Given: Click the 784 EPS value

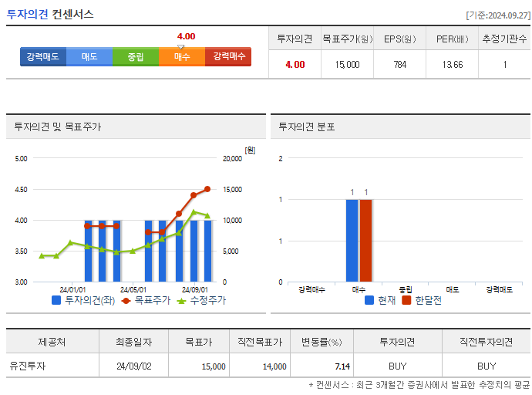Looking at the screenshot, I should pos(400,65).
